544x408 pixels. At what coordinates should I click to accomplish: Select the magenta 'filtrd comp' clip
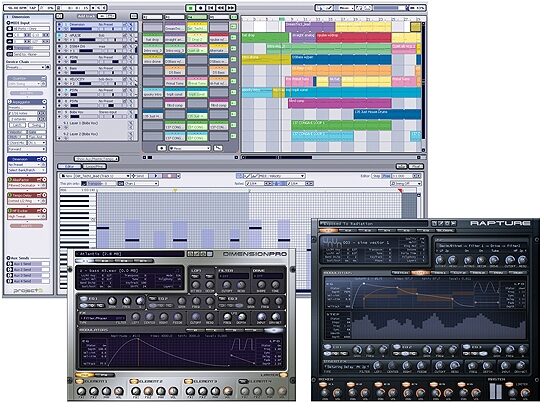340,103
